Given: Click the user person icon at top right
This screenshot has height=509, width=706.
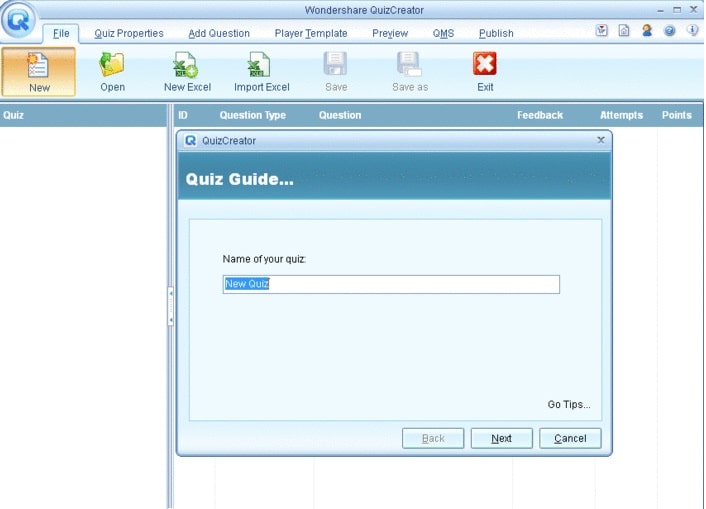Looking at the screenshot, I should [647, 30].
